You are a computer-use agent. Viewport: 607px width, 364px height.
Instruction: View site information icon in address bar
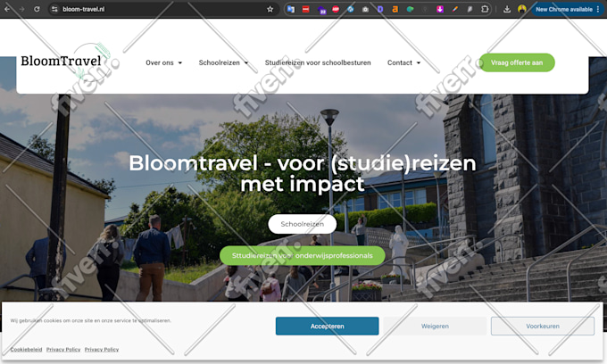click(x=54, y=9)
